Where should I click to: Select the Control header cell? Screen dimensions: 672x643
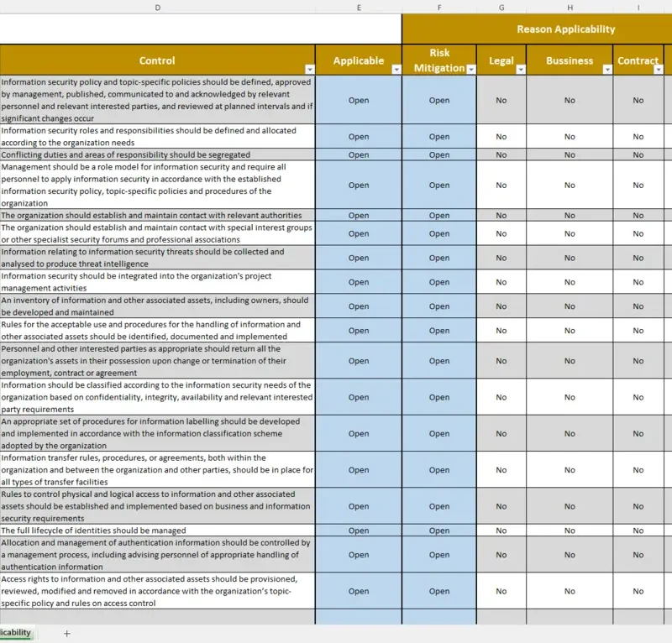(157, 60)
